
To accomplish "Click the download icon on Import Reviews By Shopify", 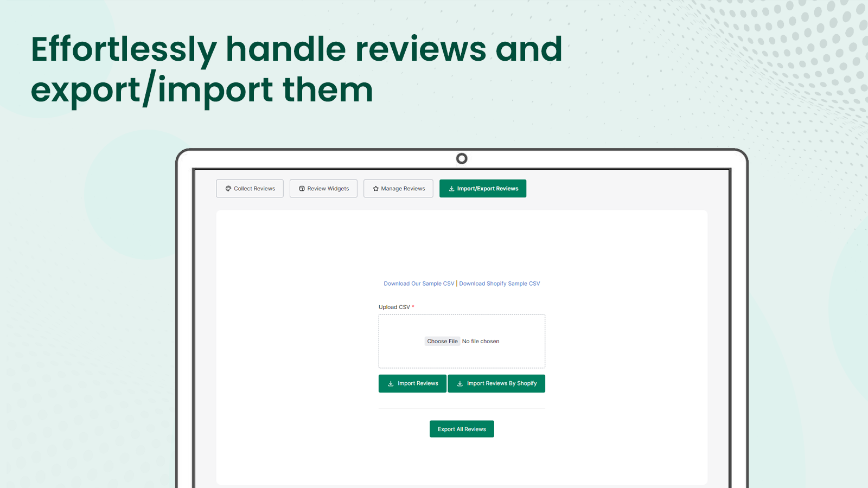I will [459, 383].
